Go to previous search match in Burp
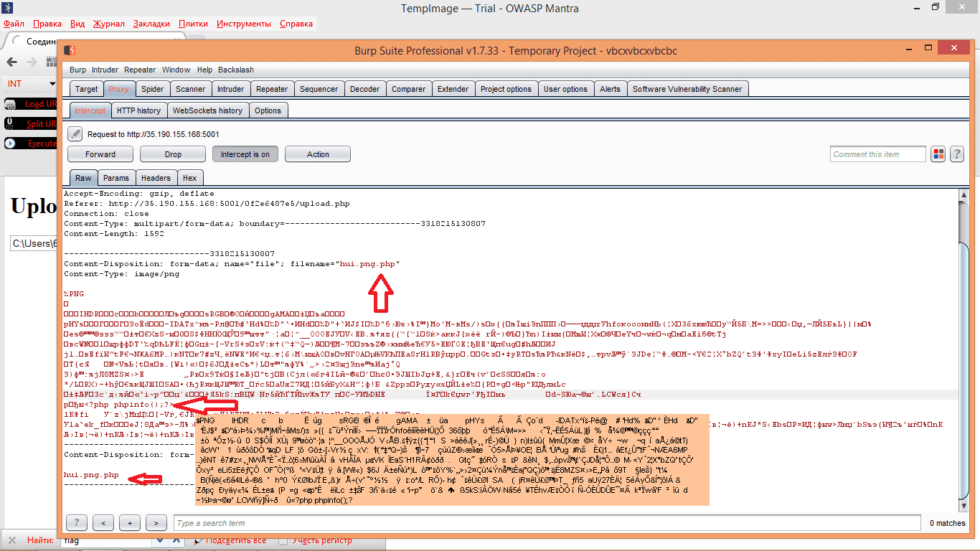 103,523
